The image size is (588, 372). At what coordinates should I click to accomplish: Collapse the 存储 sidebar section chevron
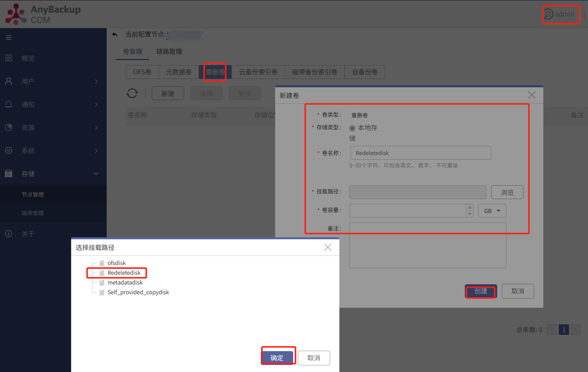96,174
